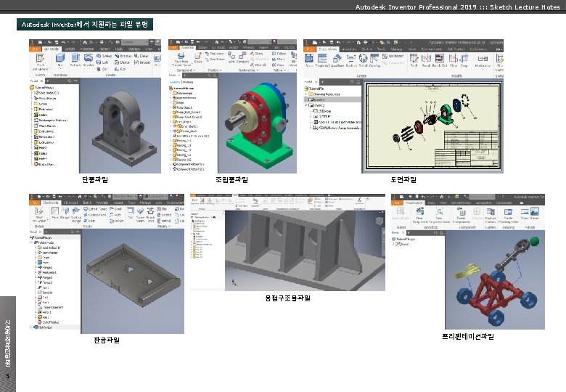
Task: Click the Overlay view tool in drawing window
Action: pos(374,60)
